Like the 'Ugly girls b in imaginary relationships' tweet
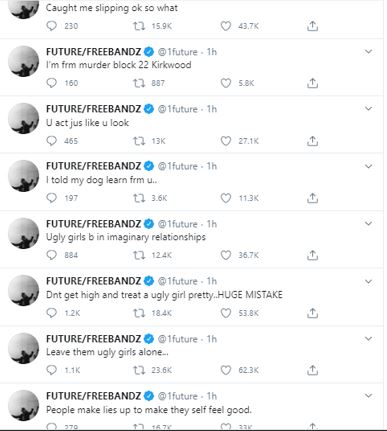387x431 pixels. pos(226,255)
